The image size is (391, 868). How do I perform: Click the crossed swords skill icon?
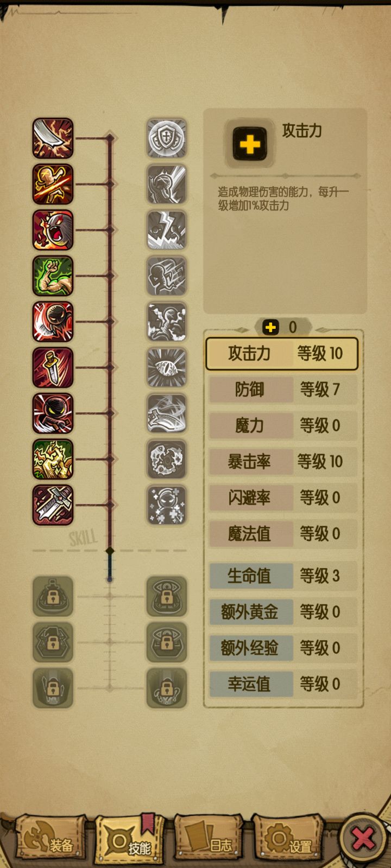[53, 505]
